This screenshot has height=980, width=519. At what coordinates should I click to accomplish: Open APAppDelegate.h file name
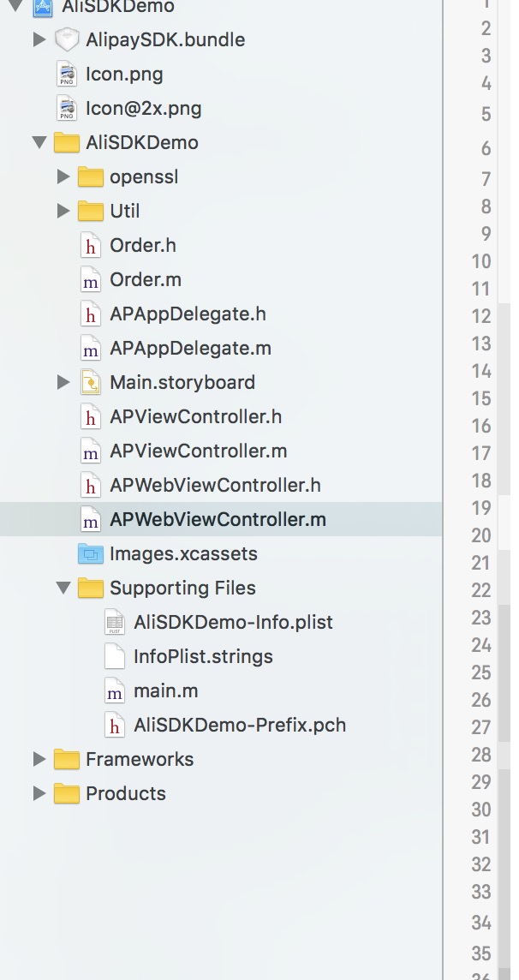point(188,314)
